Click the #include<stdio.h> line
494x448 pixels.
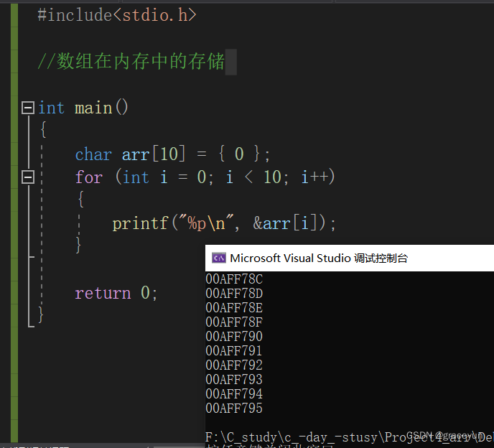point(117,15)
